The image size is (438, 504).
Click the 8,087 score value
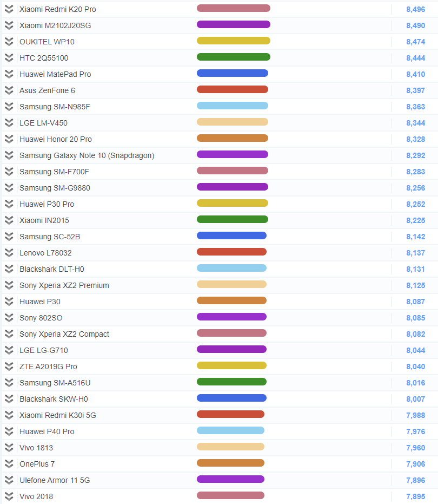(x=415, y=302)
